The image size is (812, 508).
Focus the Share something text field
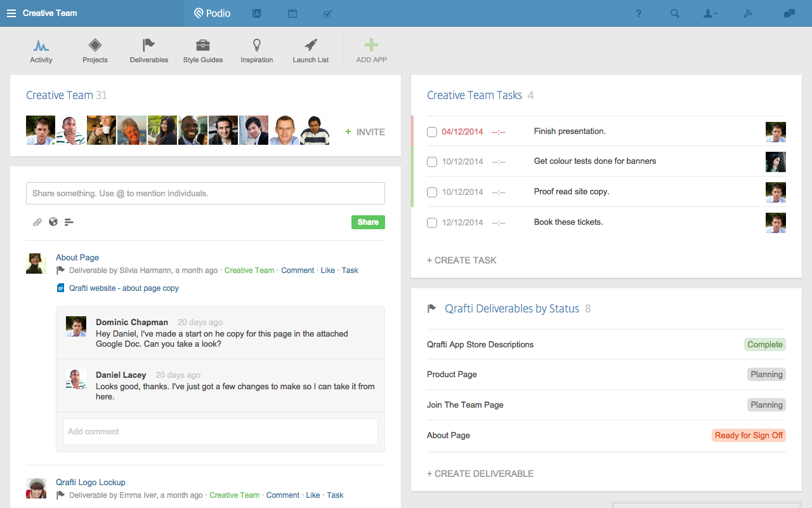(206, 194)
